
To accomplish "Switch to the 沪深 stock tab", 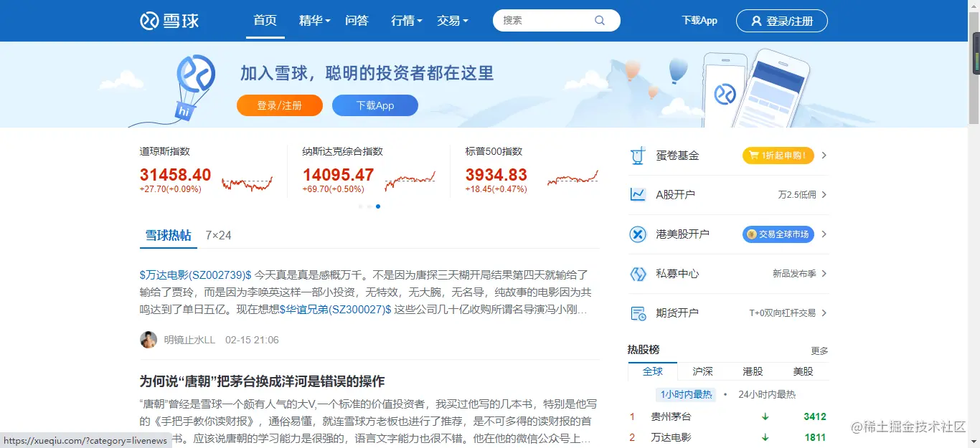I will point(703,371).
